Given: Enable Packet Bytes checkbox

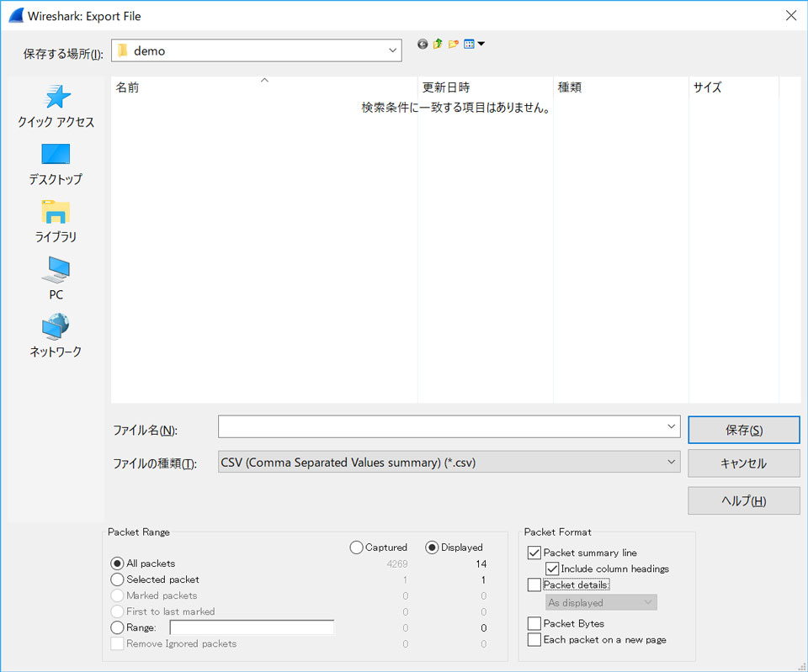Looking at the screenshot, I should point(534,623).
